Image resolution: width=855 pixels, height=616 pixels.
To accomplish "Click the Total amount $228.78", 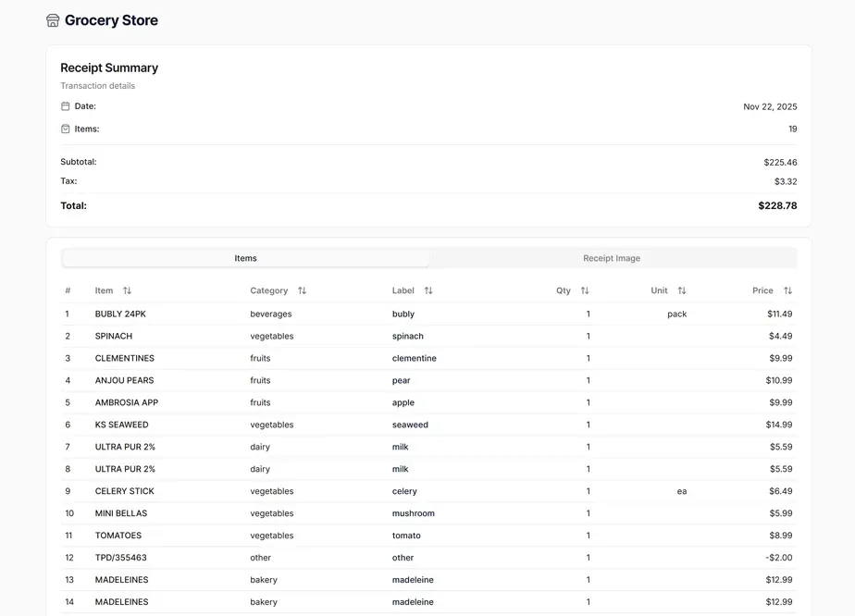I will coord(777,205).
